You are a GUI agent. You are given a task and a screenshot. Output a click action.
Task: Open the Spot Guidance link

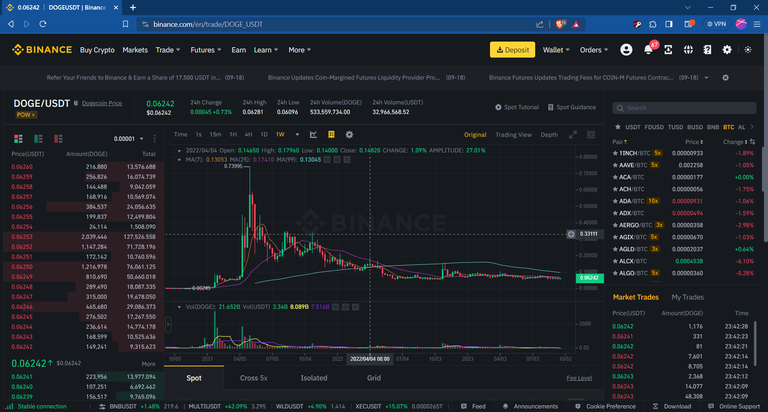(572, 107)
